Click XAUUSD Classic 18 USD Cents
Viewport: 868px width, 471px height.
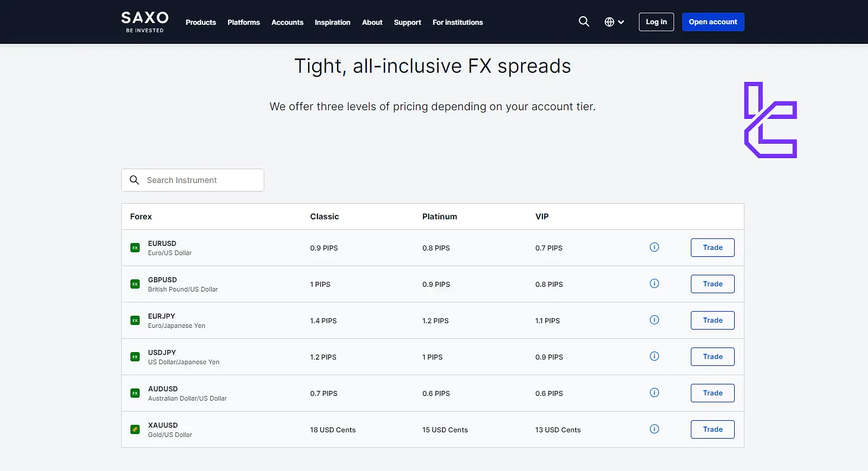(333, 430)
